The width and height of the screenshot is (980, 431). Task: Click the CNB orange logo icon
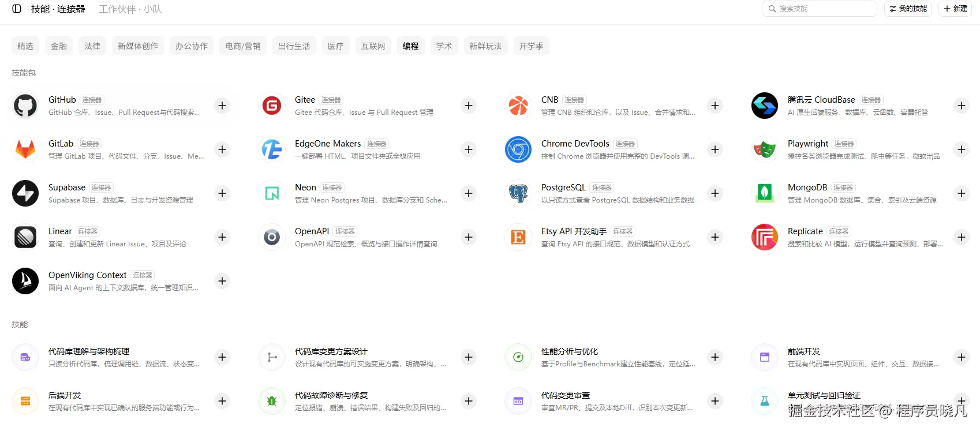(x=518, y=106)
